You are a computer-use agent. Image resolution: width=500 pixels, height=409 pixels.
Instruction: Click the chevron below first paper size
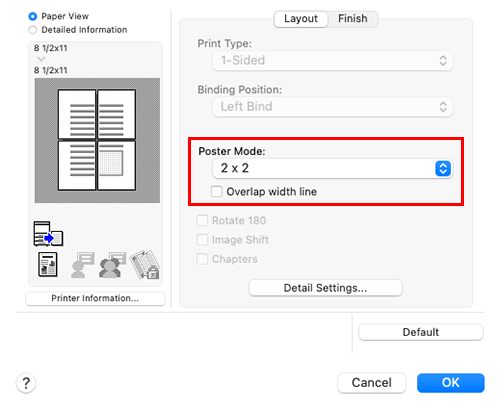[41, 59]
